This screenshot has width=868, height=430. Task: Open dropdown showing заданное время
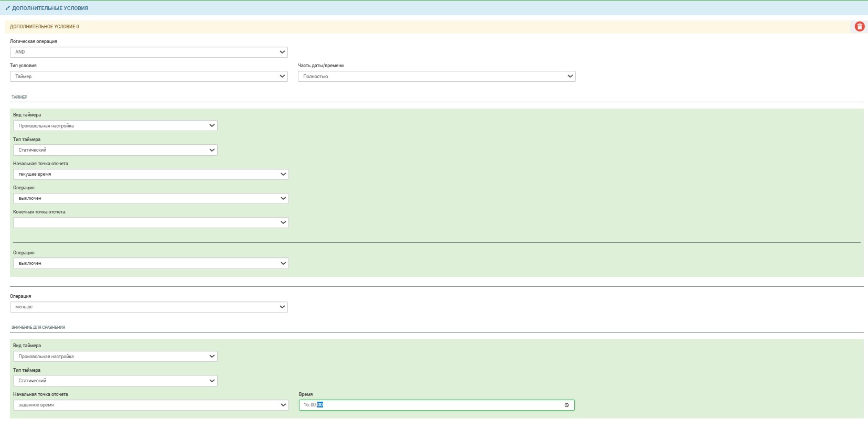click(151, 405)
